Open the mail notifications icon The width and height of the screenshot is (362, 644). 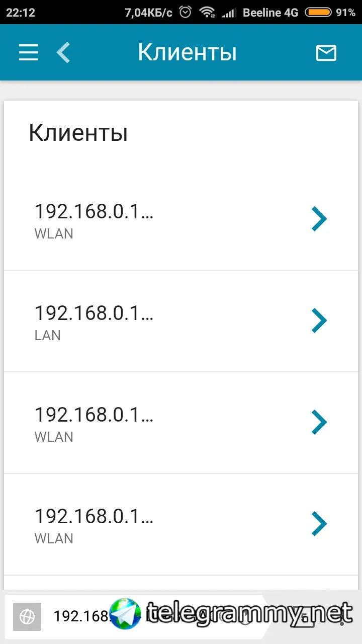pyautogui.click(x=326, y=53)
